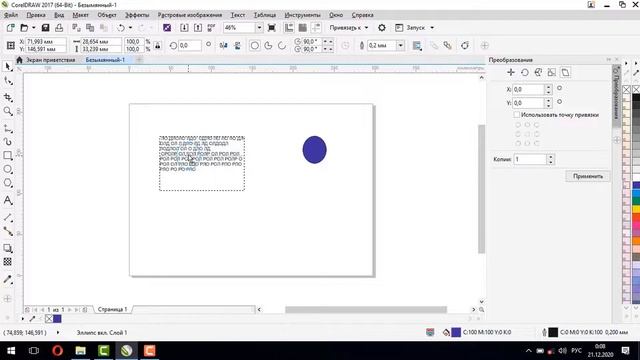Viewport: 640px width, 360px height.
Task: Open the 'Объект' menu
Action: pyautogui.click(x=107, y=15)
